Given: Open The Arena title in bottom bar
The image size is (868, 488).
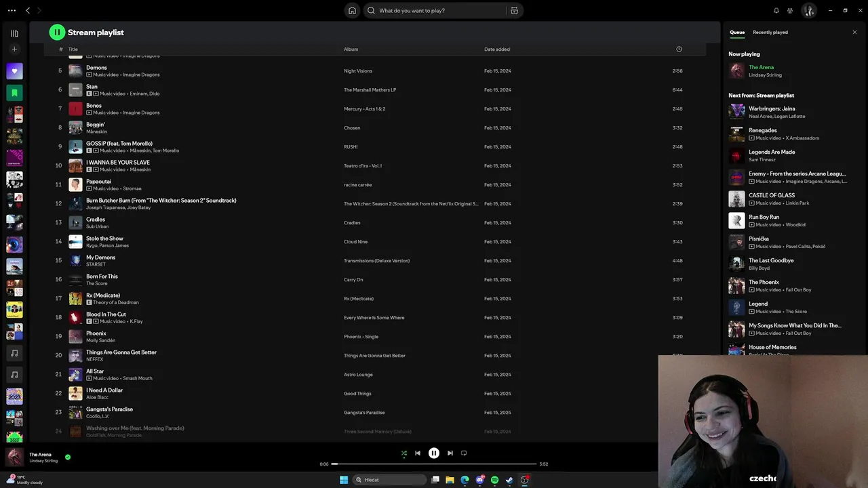Looking at the screenshot, I should point(40,454).
